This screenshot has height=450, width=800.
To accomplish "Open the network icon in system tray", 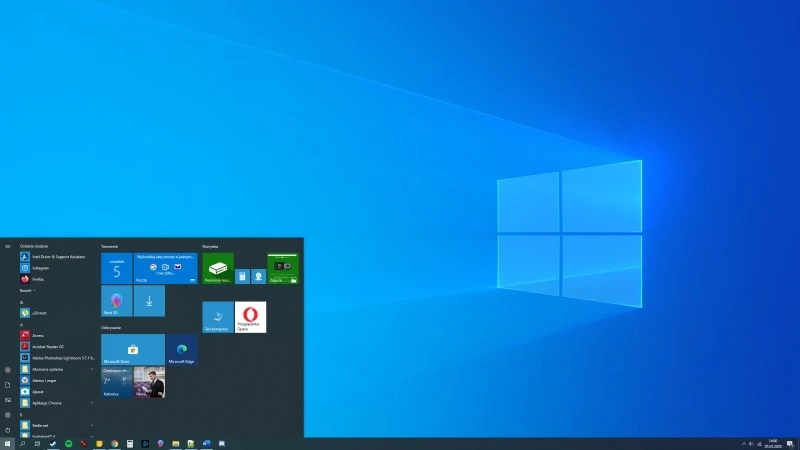I will coord(759,444).
